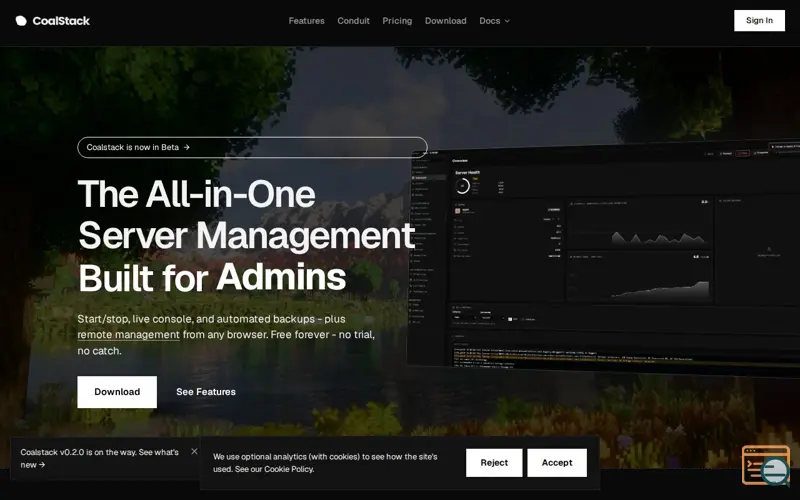Open the Features nav item
The image size is (800, 500).
(306, 21)
